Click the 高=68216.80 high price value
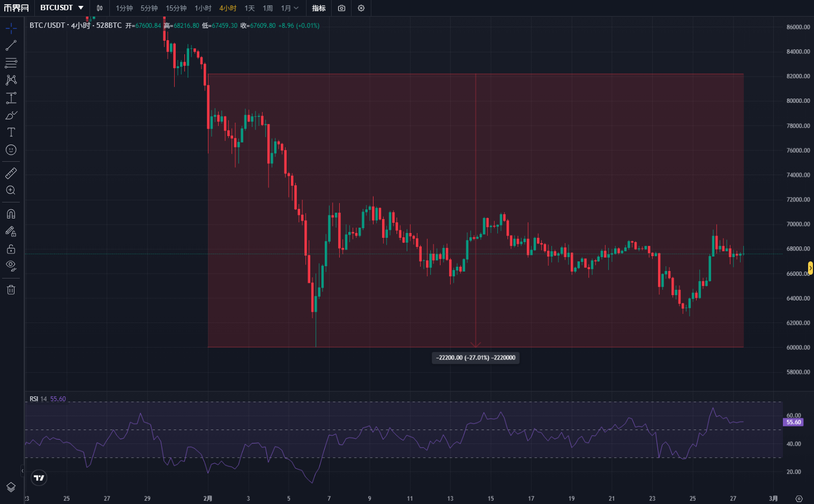Image resolution: width=814 pixels, height=504 pixels. coord(181,26)
